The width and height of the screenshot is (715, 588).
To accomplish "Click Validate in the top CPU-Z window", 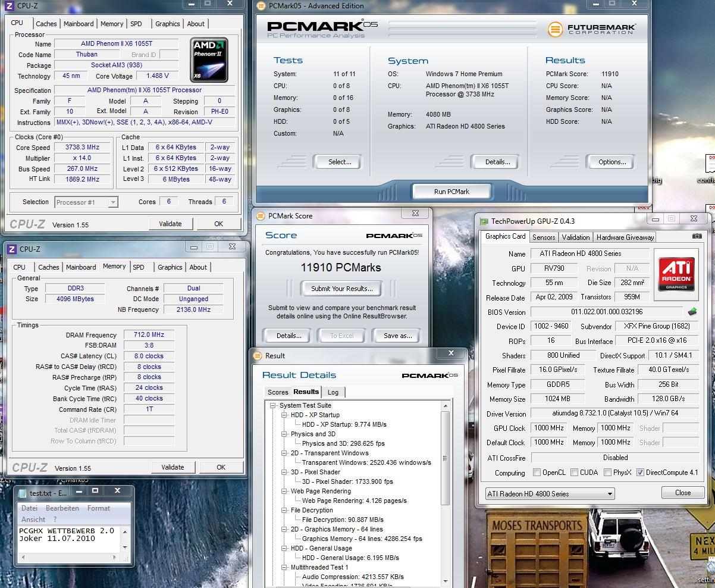I will [x=170, y=224].
